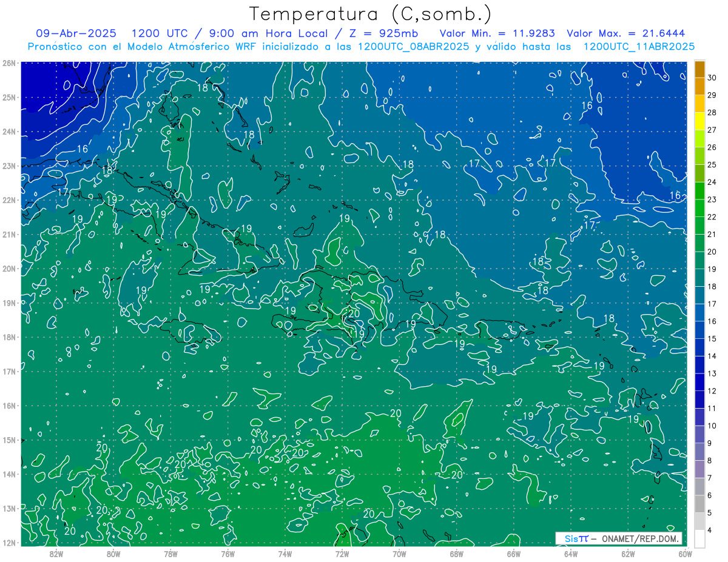The image size is (728, 562).
Task: Pick the legend swatch between 21 and 22
Action: click(x=699, y=226)
